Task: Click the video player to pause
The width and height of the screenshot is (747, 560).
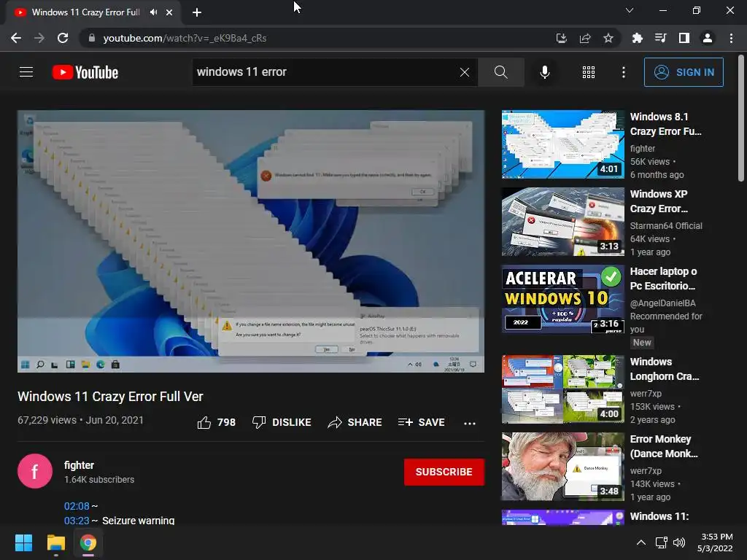Action: pyautogui.click(x=251, y=241)
